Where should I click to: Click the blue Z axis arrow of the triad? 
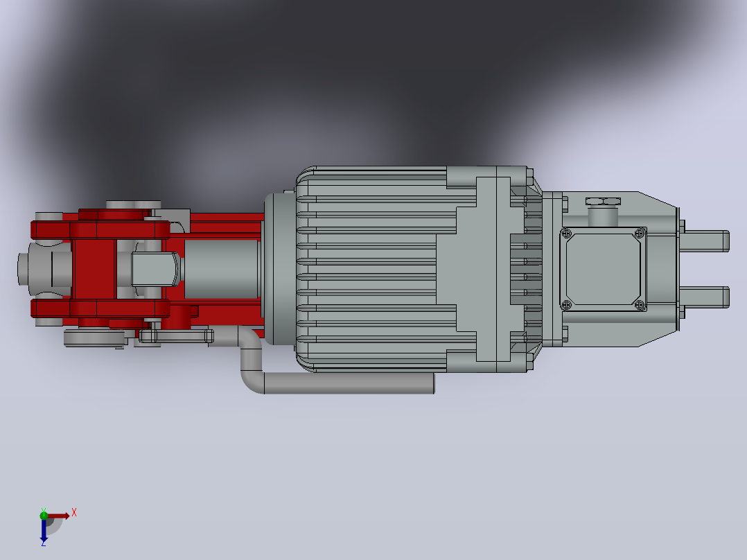tap(44, 530)
